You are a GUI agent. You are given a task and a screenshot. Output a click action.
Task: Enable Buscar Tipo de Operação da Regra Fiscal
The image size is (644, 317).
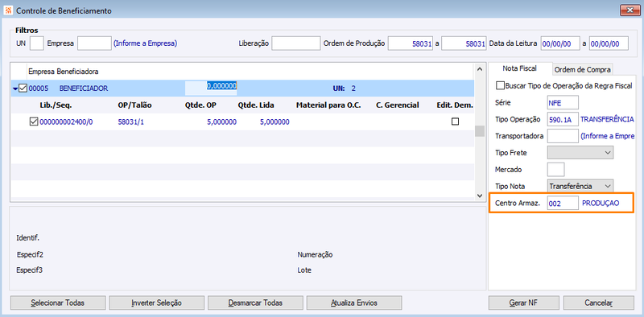tap(500, 86)
